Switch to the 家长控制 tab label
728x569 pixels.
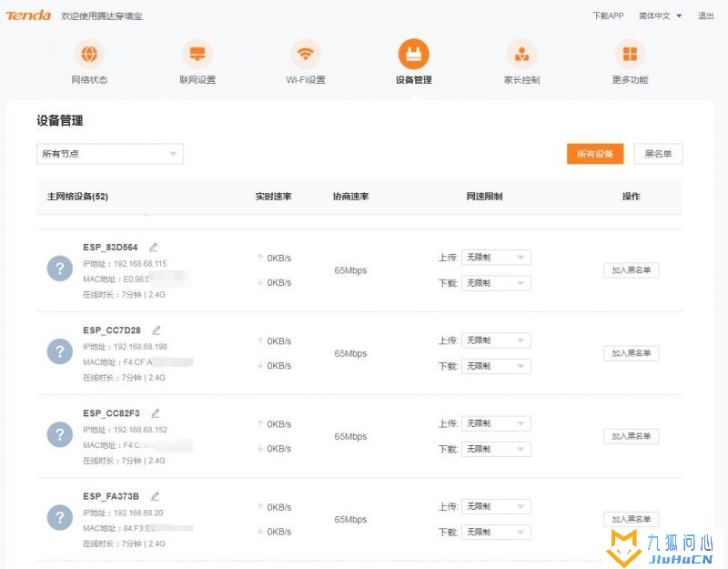pos(521,80)
